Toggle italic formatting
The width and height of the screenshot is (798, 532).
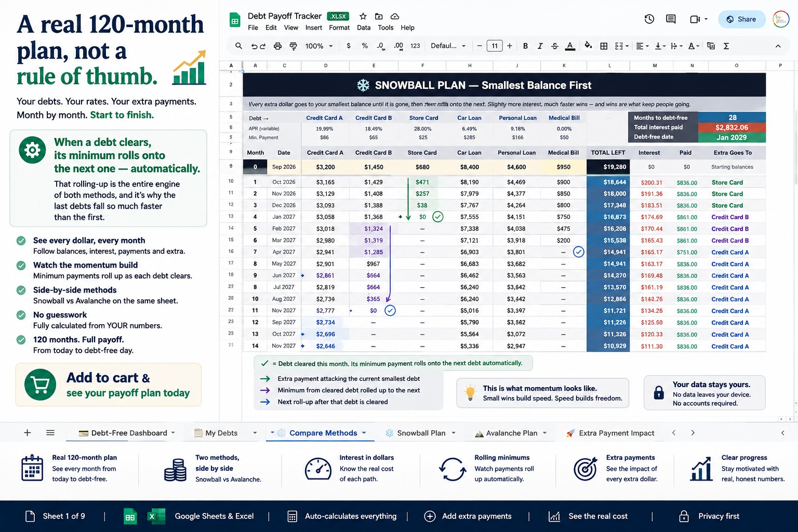540,46
